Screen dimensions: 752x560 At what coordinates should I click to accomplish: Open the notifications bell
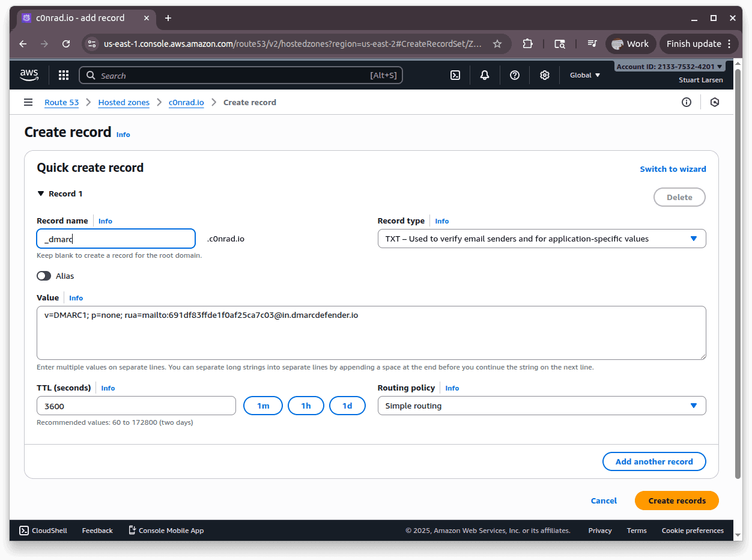tap(484, 75)
